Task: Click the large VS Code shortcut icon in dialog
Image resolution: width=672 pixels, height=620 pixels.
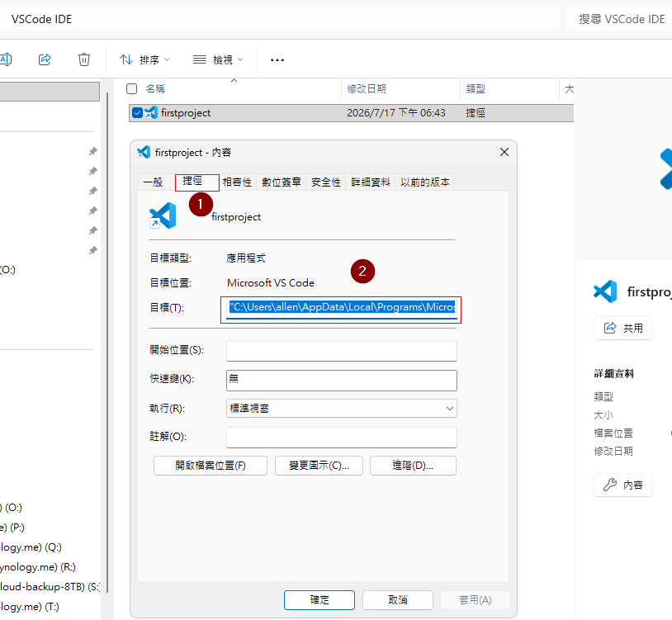Action: (163, 215)
